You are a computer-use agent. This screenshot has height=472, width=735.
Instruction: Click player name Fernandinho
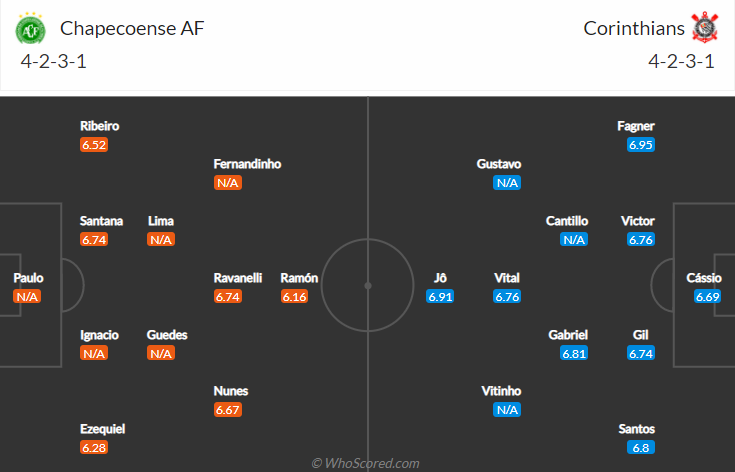point(247,164)
